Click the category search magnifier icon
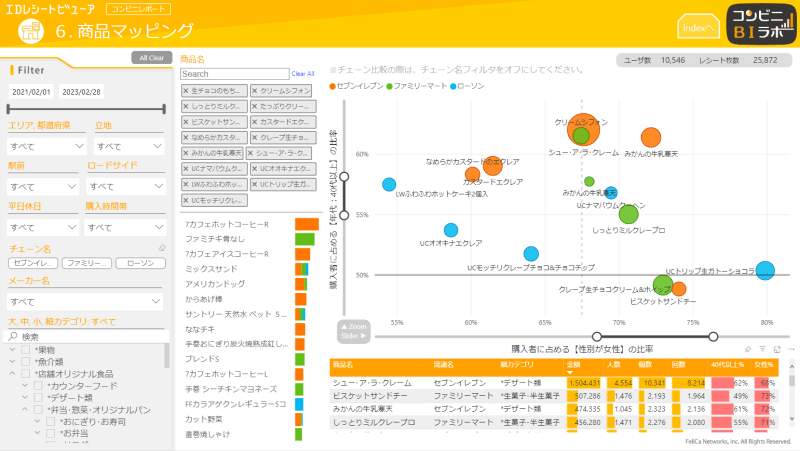This screenshot has height=451, width=800. (x=13, y=336)
